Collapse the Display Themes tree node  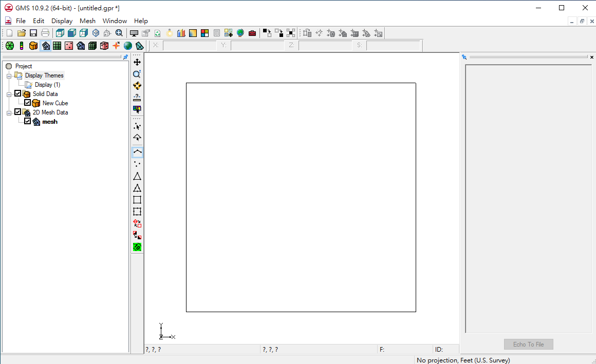pyautogui.click(x=9, y=75)
